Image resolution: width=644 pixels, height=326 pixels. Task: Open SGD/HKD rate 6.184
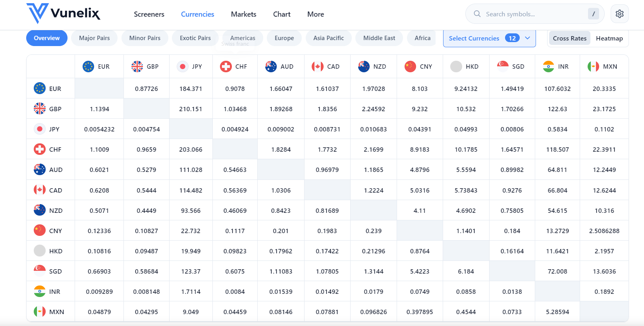click(x=466, y=271)
